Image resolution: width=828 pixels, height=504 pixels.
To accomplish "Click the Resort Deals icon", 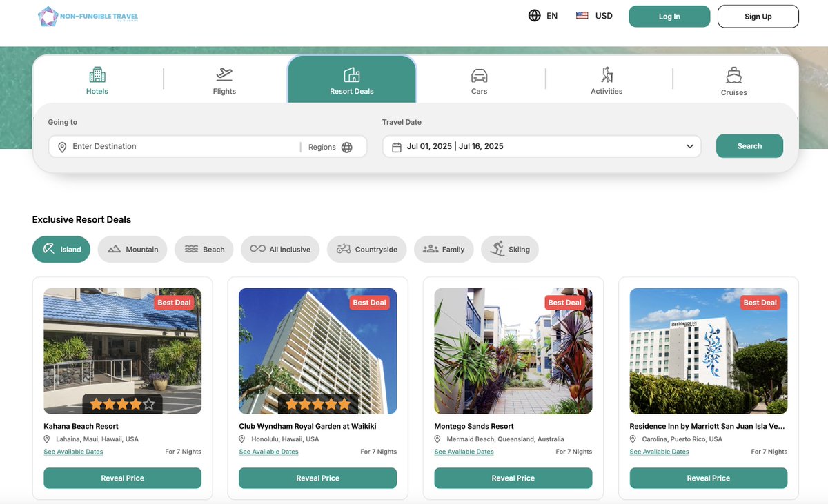I will (352, 74).
